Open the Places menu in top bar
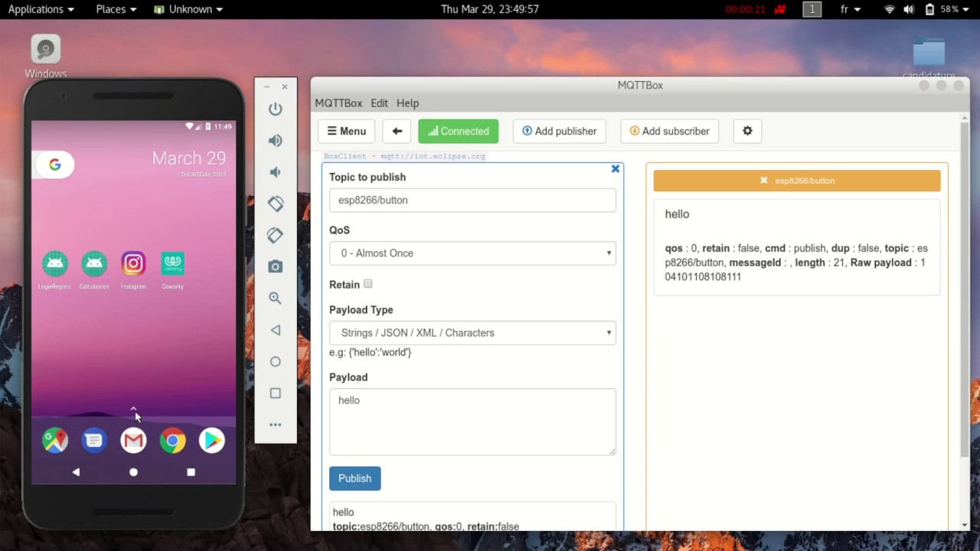 click(x=116, y=9)
